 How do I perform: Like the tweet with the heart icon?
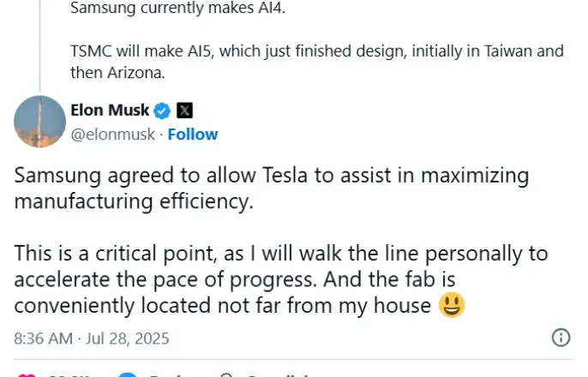(x=27, y=374)
